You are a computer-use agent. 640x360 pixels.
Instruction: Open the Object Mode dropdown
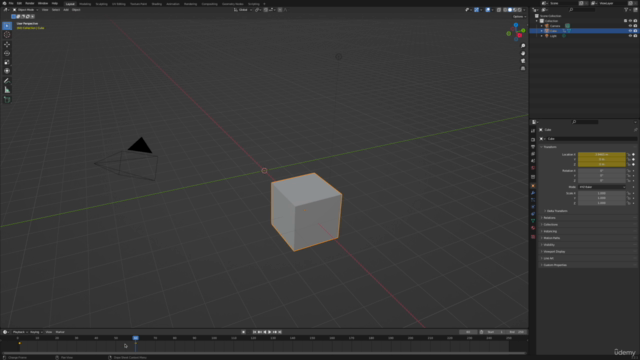[25, 10]
